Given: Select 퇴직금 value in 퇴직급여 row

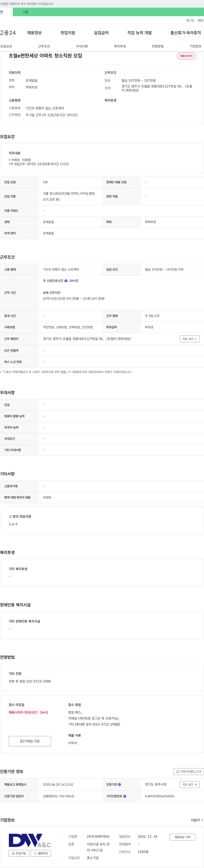Looking at the screenshot, I should [149, 327].
